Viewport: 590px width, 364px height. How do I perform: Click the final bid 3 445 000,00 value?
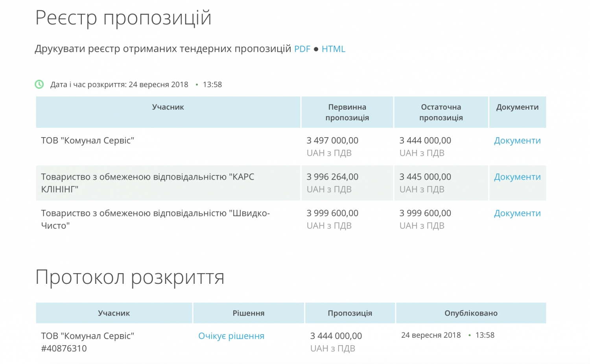pos(425,177)
